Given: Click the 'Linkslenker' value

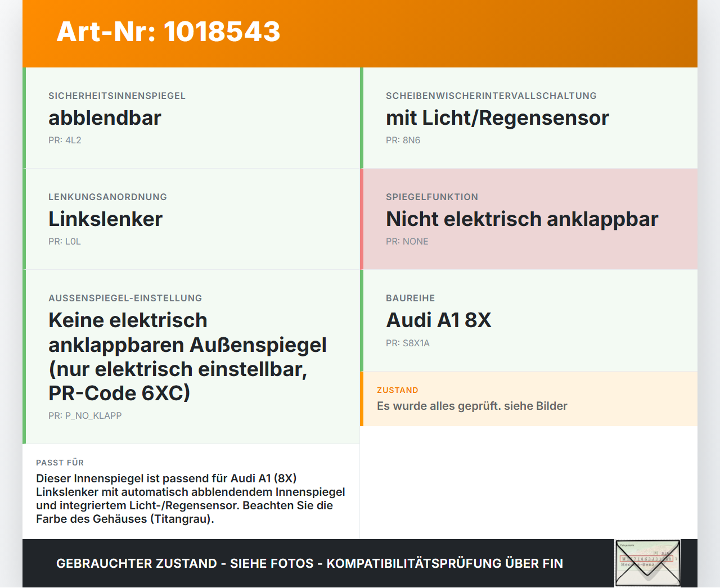Looking at the screenshot, I should [105, 219].
